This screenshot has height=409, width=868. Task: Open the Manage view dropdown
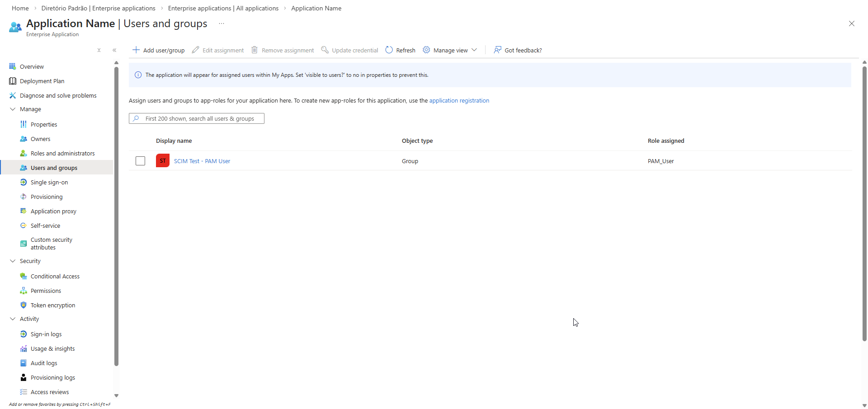click(450, 50)
